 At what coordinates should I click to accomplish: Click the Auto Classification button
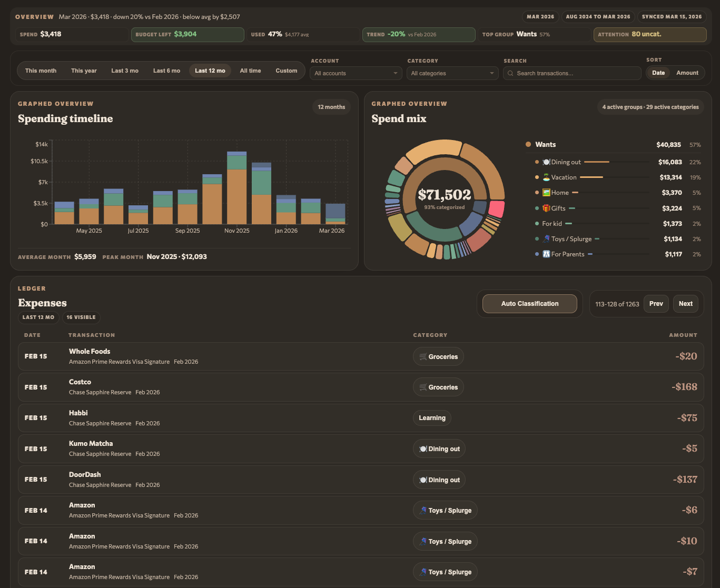(530, 303)
